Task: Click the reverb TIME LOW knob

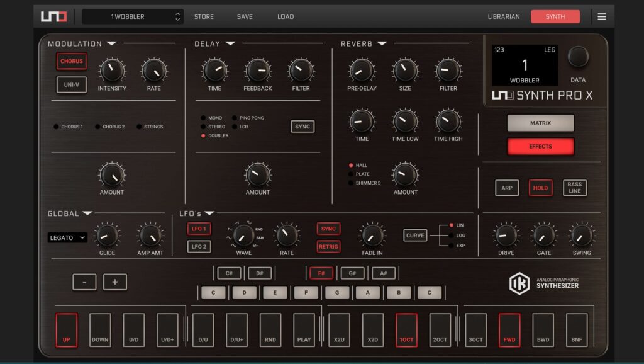Action: [405, 121]
